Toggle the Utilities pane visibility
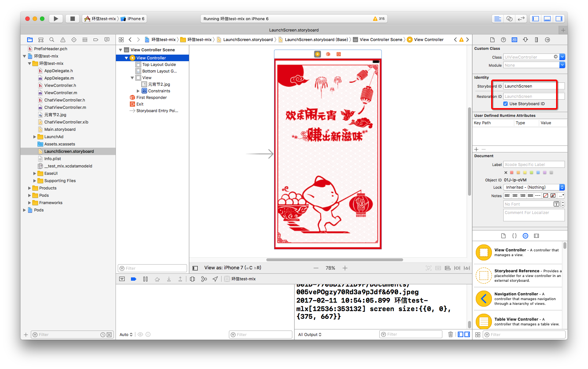 click(559, 19)
